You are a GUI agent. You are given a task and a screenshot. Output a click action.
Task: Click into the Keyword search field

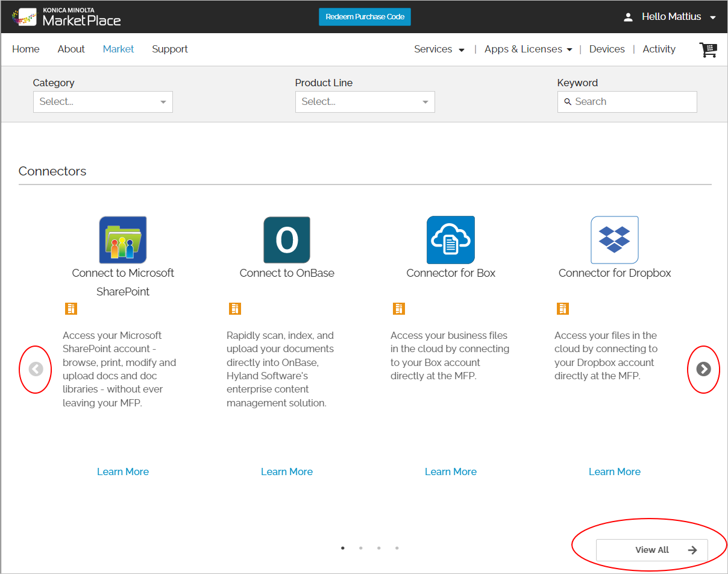coord(627,102)
